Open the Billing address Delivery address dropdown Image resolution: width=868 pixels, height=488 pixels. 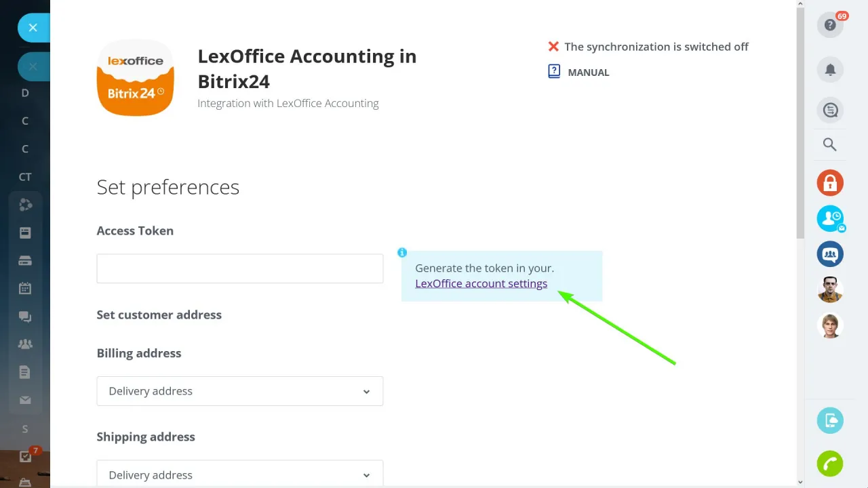coord(239,391)
